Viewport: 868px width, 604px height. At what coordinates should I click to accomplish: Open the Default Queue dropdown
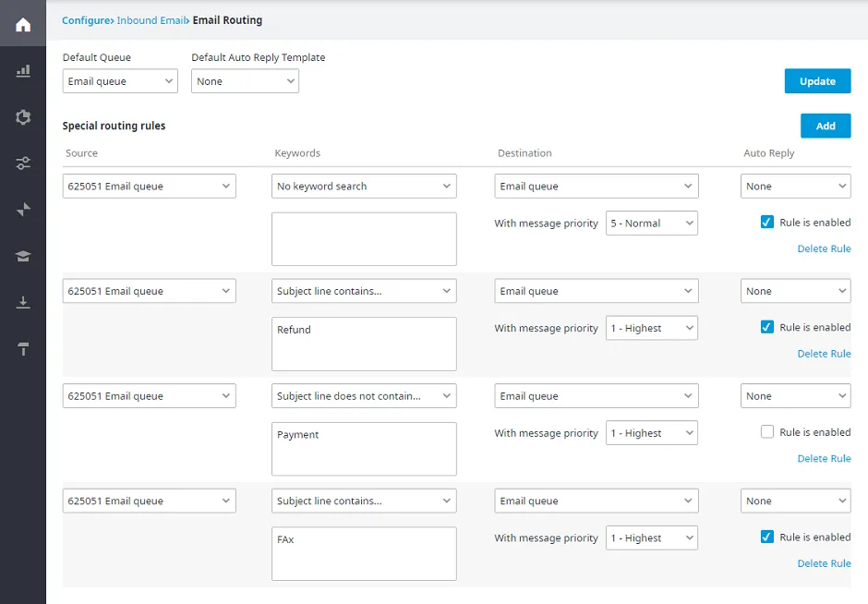coord(120,81)
